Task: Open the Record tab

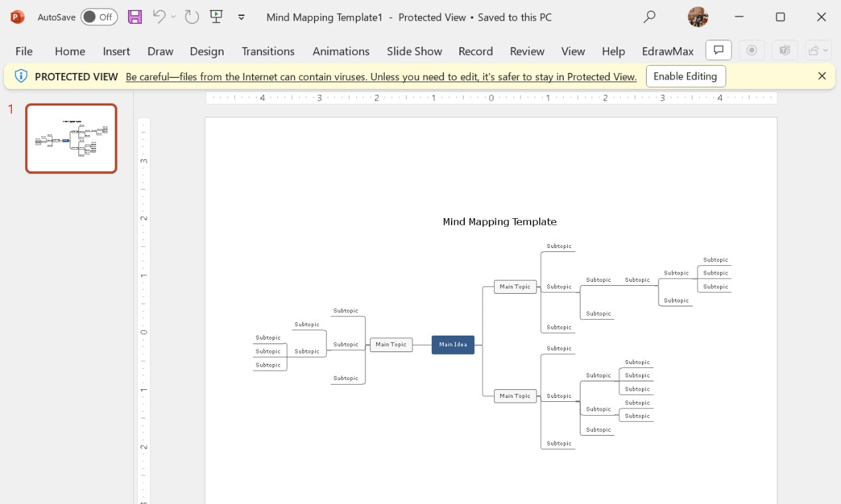Action: [x=476, y=51]
